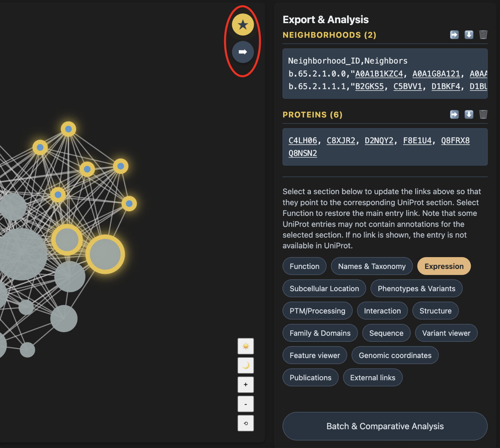Download the Proteins list
The width and height of the screenshot is (500, 448).
pos(469,114)
